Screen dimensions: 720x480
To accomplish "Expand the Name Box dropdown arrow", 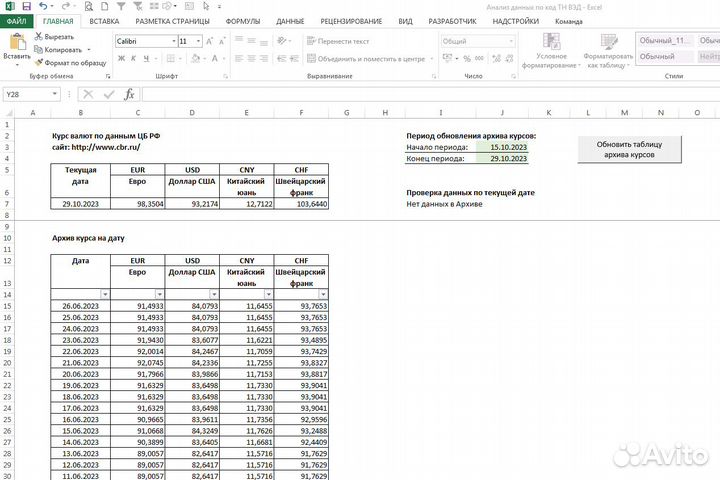I will pyautogui.click(x=55, y=94).
